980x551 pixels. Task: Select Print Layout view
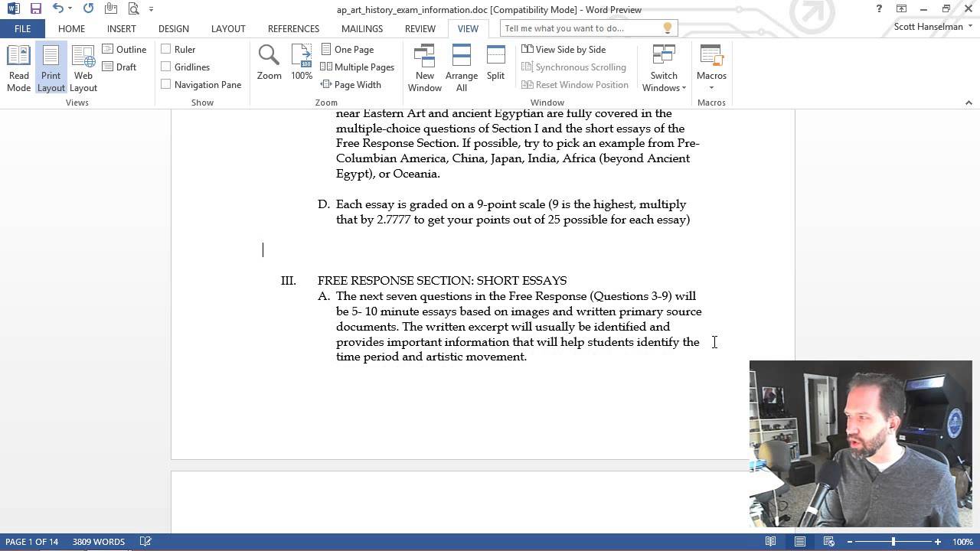pyautogui.click(x=51, y=68)
